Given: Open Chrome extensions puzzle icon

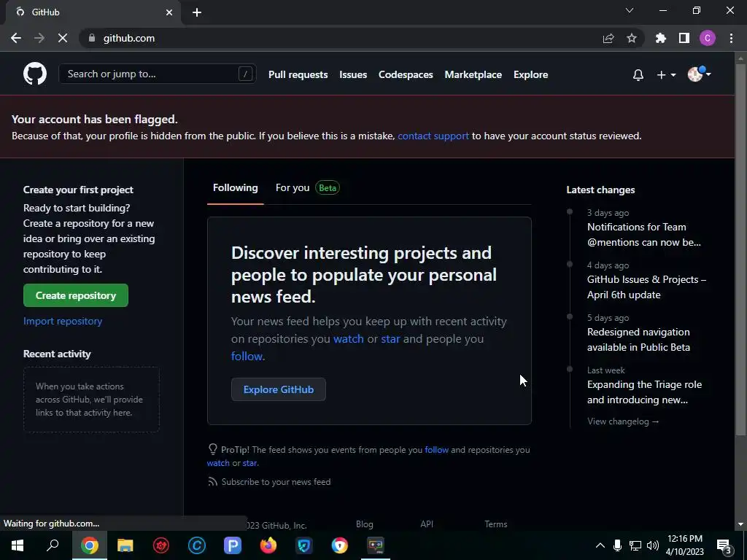Looking at the screenshot, I should (x=661, y=38).
